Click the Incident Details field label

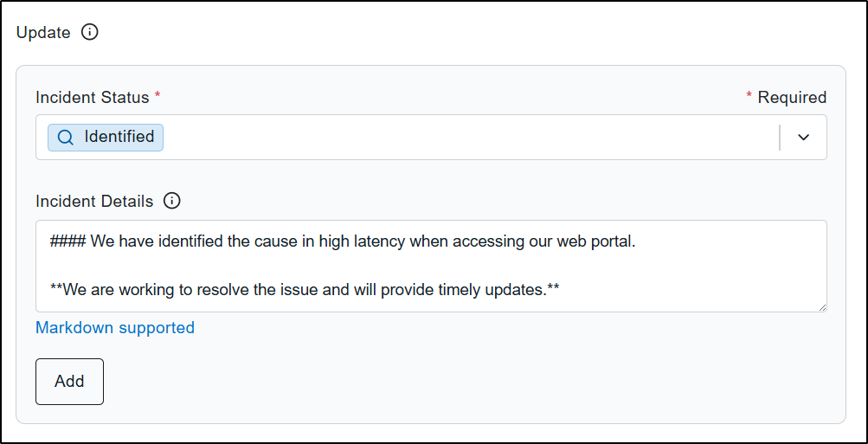click(94, 202)
